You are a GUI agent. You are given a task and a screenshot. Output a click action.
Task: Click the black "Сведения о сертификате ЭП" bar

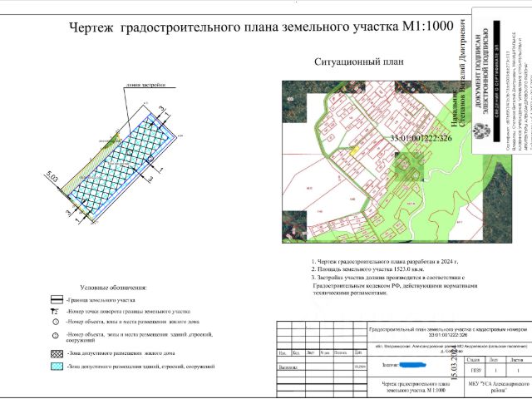496,81
